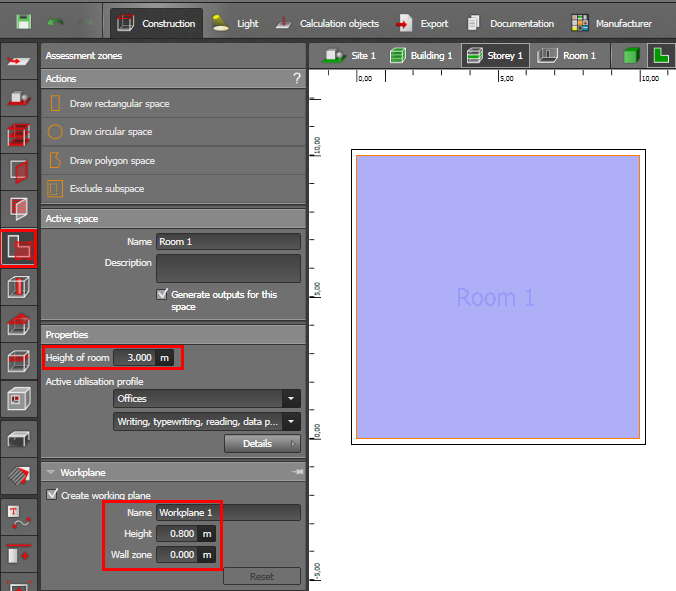The height and width of the screenshot is (591, 676).
Task: Select the help lines and text tool
Action: tap(19, 517)
